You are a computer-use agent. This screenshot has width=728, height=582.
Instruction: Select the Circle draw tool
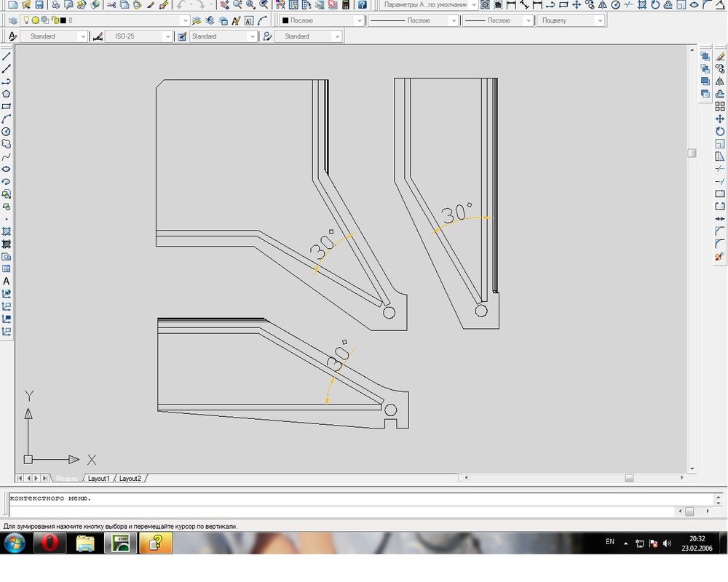tap(7, 132)
